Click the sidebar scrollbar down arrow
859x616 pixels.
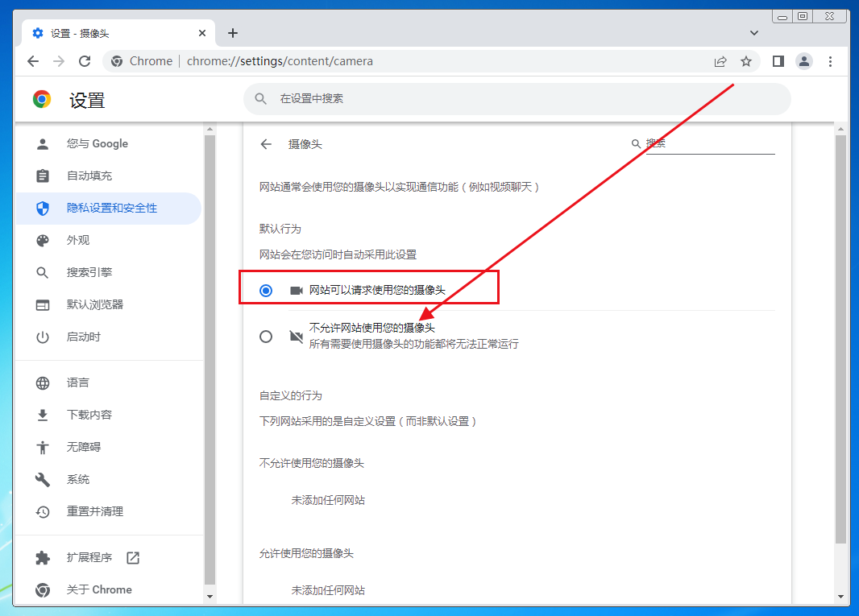(210, 597)
